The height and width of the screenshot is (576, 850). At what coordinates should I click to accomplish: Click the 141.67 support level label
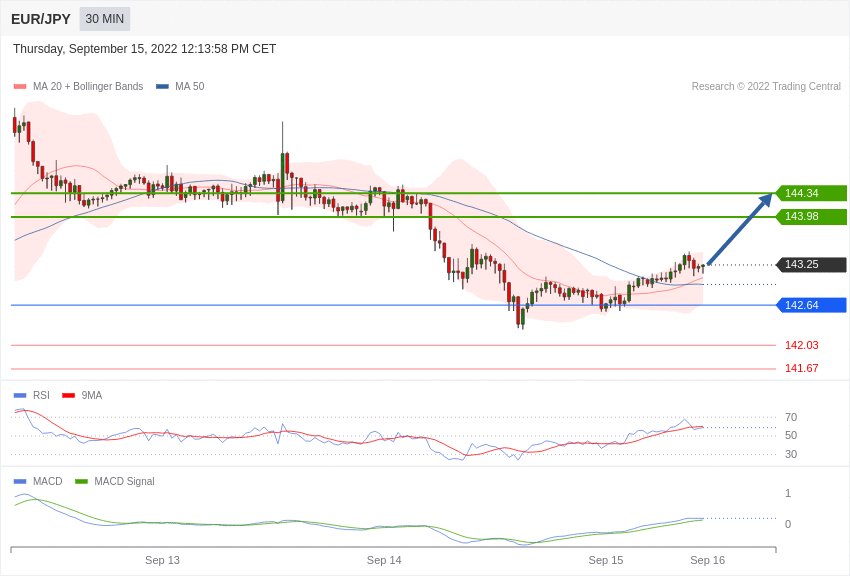(802, 368)
